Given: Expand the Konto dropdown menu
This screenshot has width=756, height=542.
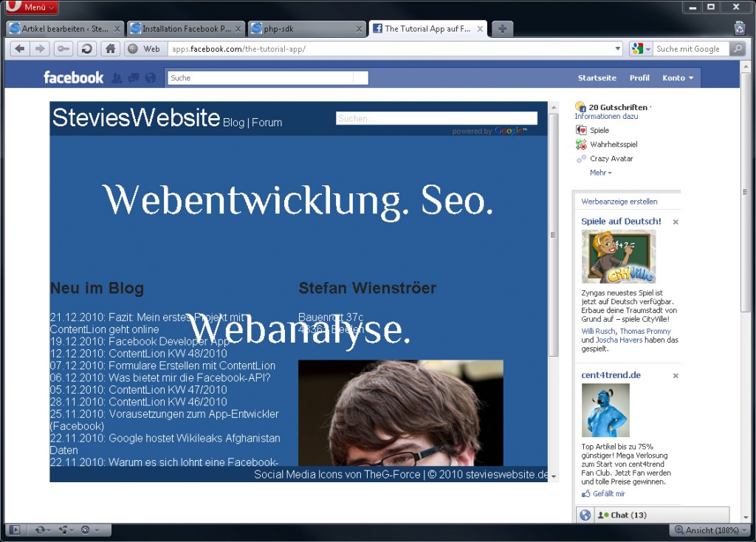Looking at the screenshot, I should 678,78.
